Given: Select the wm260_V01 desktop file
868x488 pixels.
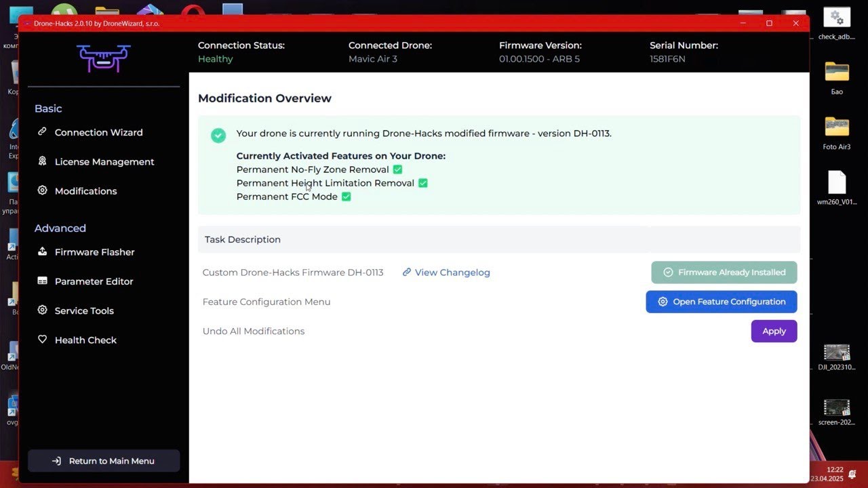Looking at the screenshot, I should point(837,188).
